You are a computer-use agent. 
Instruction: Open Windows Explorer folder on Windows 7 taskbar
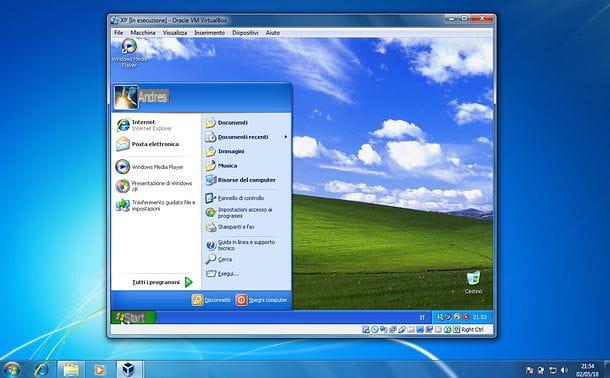tap(71, 369)
